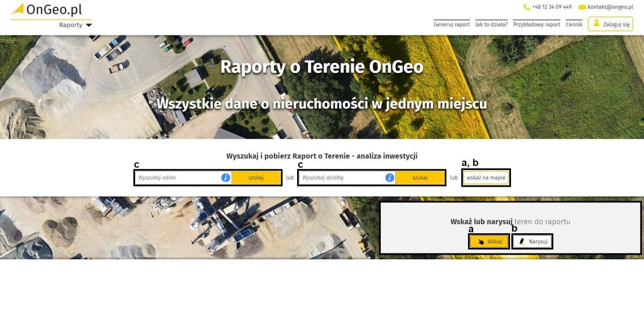Click the yellow email envelope icon

point(582,7)
